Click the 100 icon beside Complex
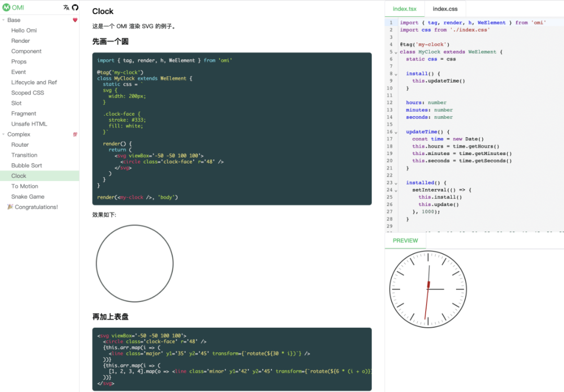564x392 pixels. point(75,135)
